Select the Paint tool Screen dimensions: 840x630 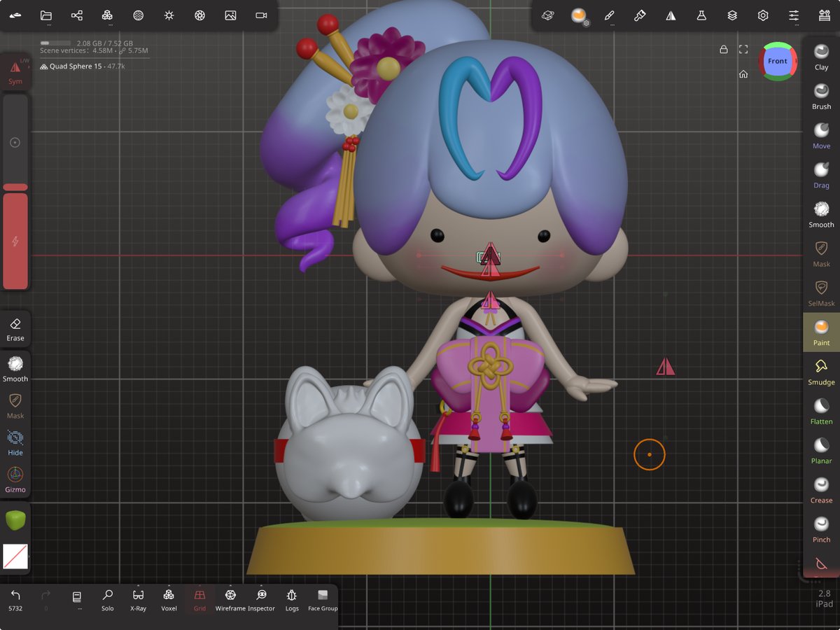821,332
